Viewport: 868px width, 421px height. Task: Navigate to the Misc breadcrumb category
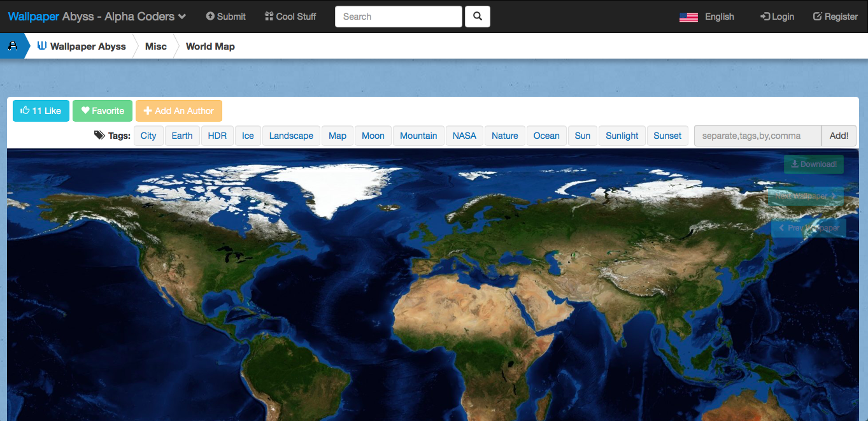click(156, 46)
